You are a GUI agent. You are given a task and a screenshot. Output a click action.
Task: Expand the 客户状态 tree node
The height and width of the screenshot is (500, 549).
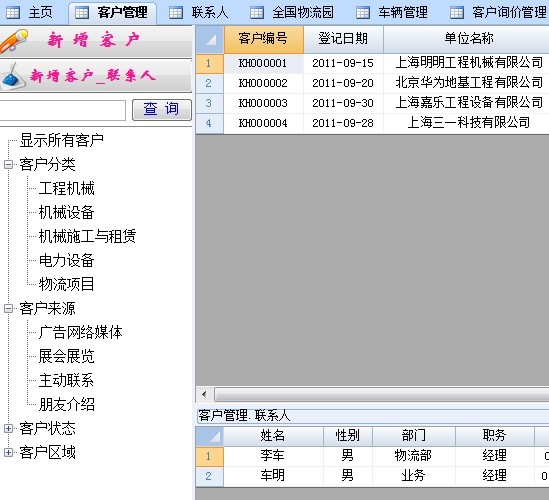8,428
